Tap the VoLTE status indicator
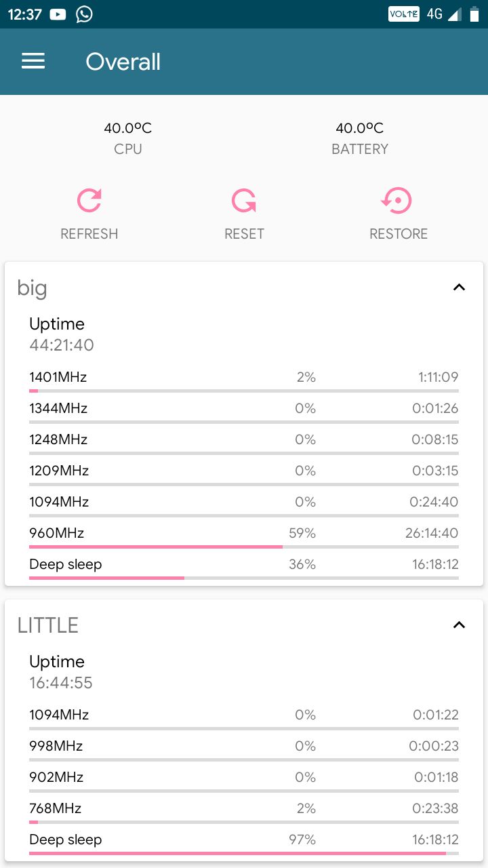Image resolution: width=488 pixels, height=868 pixels. 404,14
